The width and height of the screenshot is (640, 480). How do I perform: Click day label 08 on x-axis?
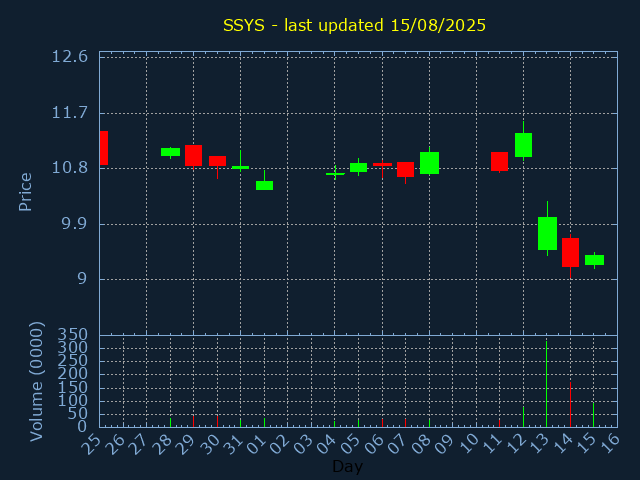point(422,444)
